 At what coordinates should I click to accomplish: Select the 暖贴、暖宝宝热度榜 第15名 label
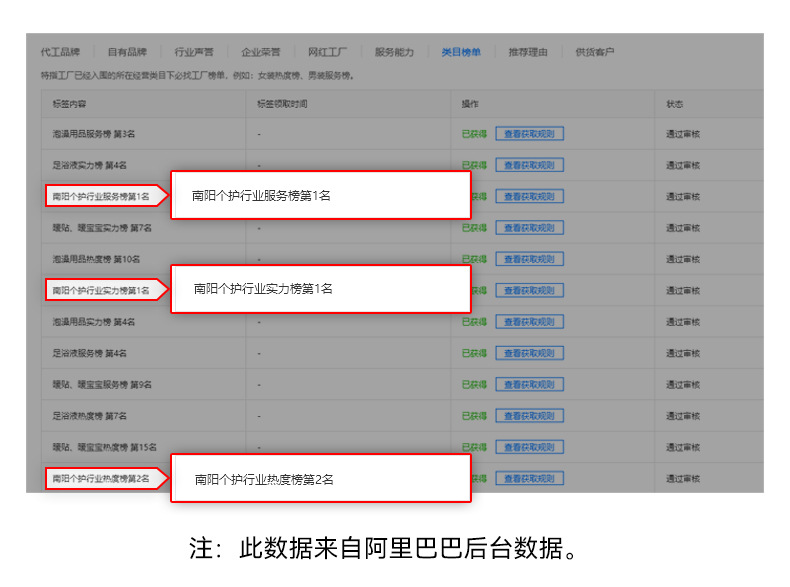[x=105, y=447]
